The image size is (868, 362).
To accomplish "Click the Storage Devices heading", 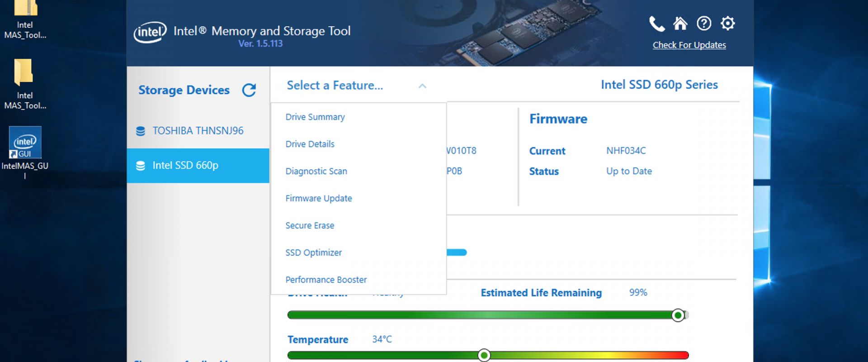I will [184, 90].
